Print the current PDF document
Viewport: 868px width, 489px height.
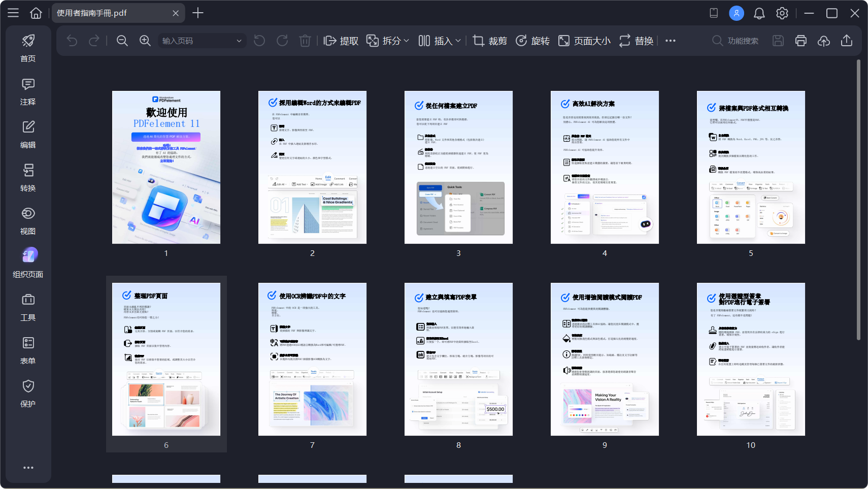(800, 41)
